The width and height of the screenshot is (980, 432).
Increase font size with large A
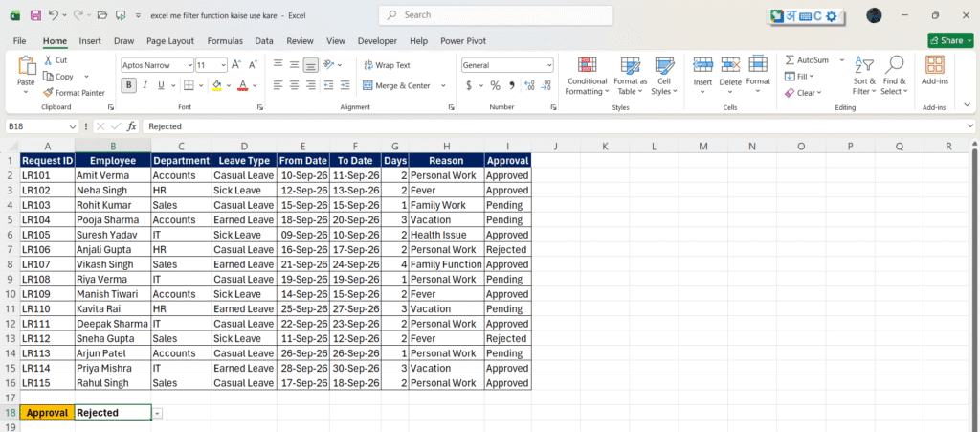point(236,64)
